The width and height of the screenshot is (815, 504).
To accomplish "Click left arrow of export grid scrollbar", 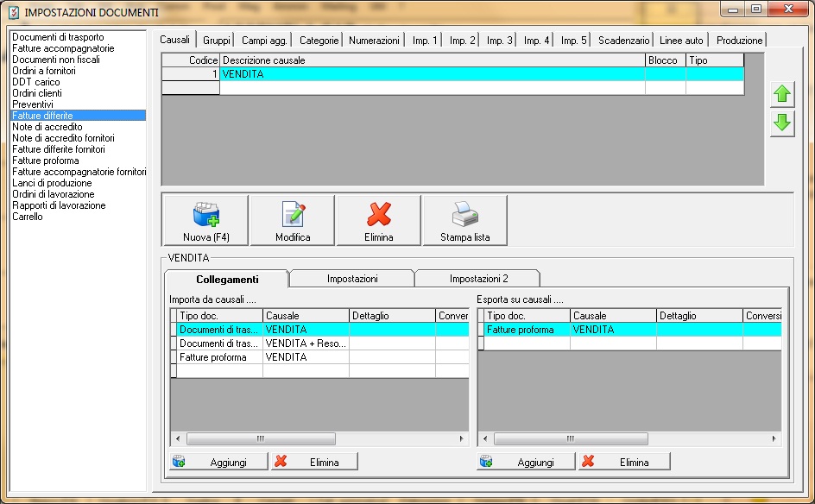I will point(485,438).
